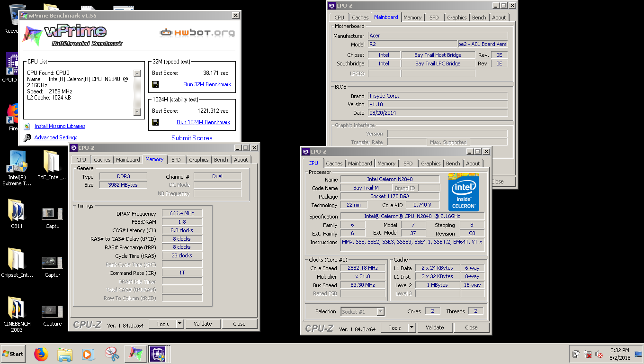
Task: Open the Chipset_Int folder on desktop
Action: pos(17,262)
